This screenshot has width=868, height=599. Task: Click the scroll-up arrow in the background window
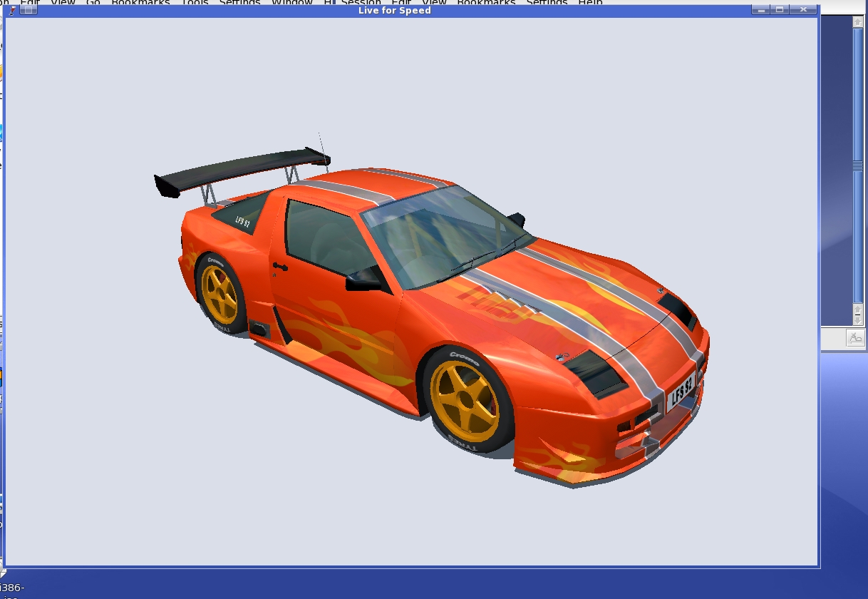coord(858,22)
